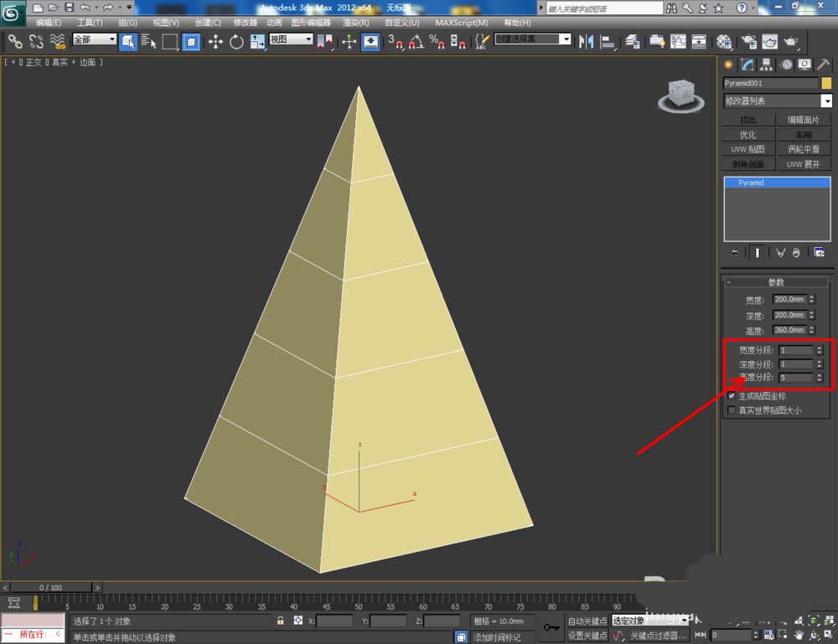Enable 真实世界贴图大小 checkbox

tap(732, 410)
